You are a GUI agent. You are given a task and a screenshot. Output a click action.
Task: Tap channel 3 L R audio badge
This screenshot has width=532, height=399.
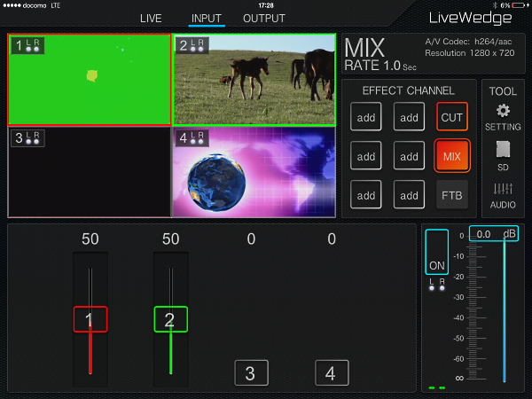point(27,138)
